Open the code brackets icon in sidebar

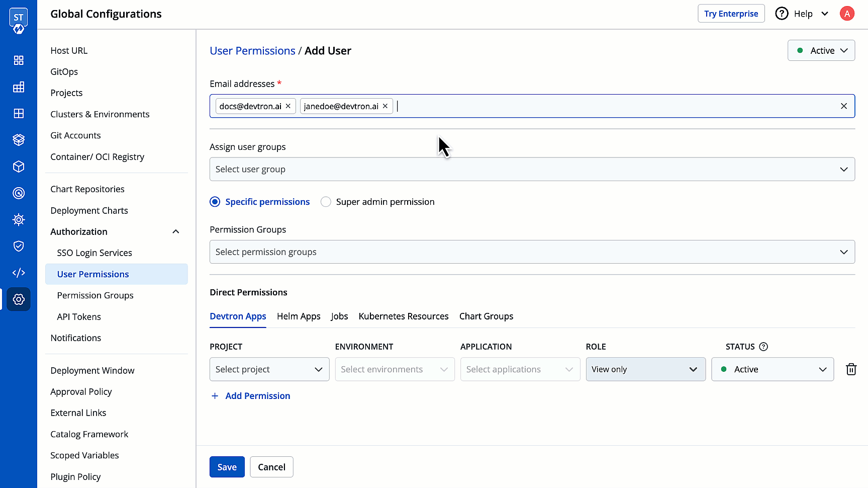[19, 273]
